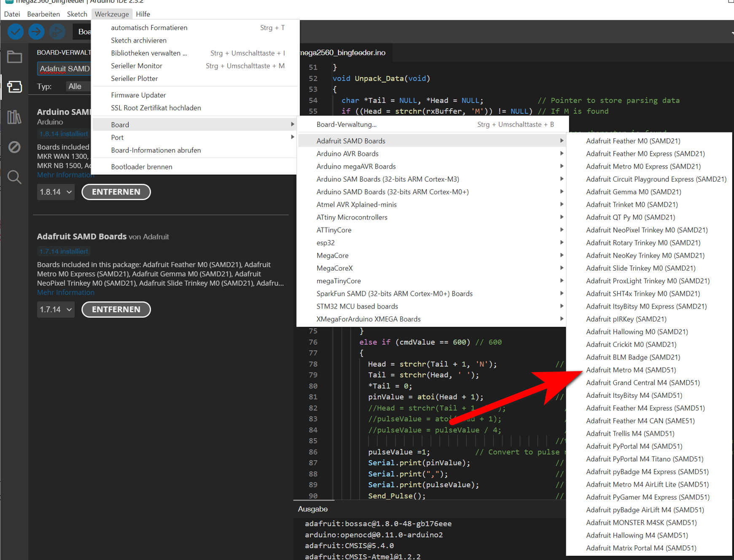Select Adafruit Metro M0 Express board

click(x=649, y=166)
